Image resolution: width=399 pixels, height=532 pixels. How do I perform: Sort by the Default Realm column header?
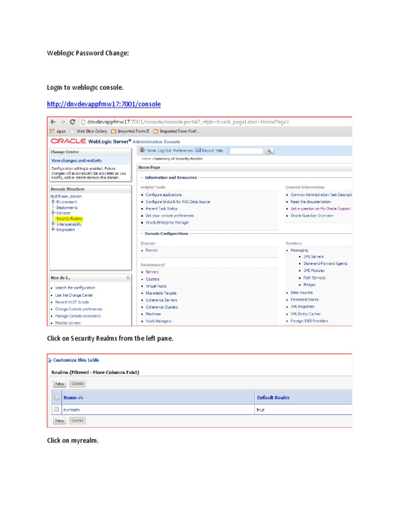[x=273, y=397]
